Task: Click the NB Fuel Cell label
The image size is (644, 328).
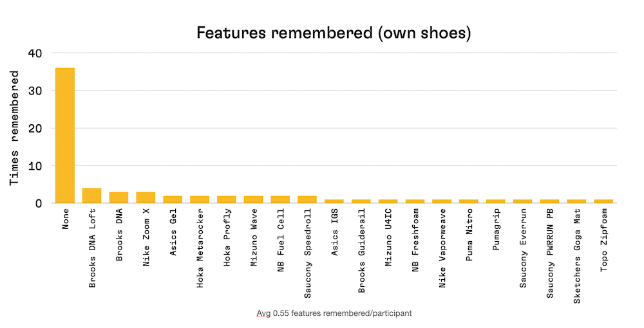Action: pos(281,241)
